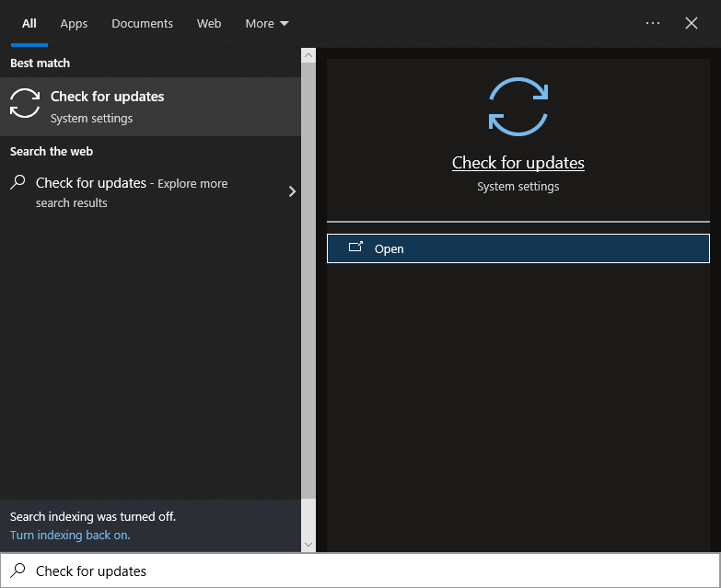Close the search panel with X
Image resolution: width=721 pixels, height=588 pixels.
tap(692, 23)
